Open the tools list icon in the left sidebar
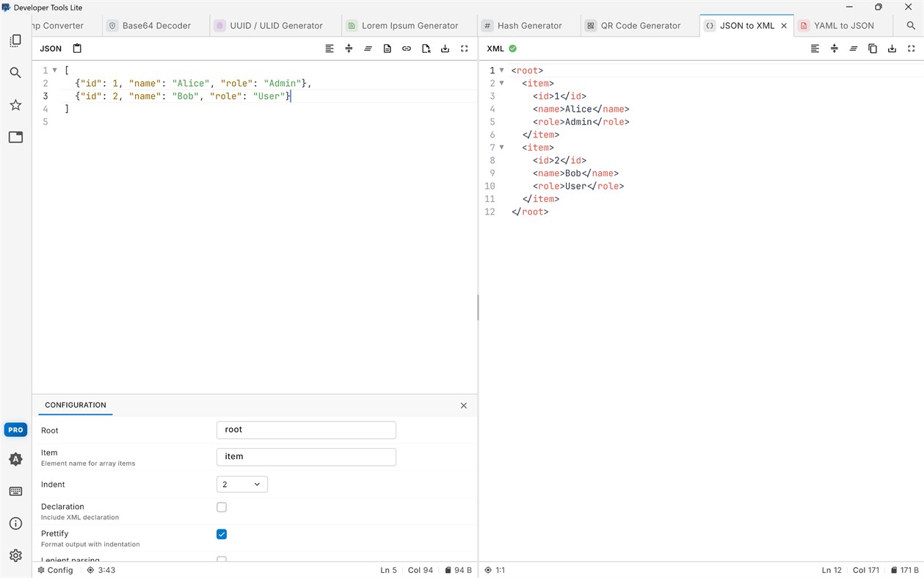 click(x=15, y=41)
